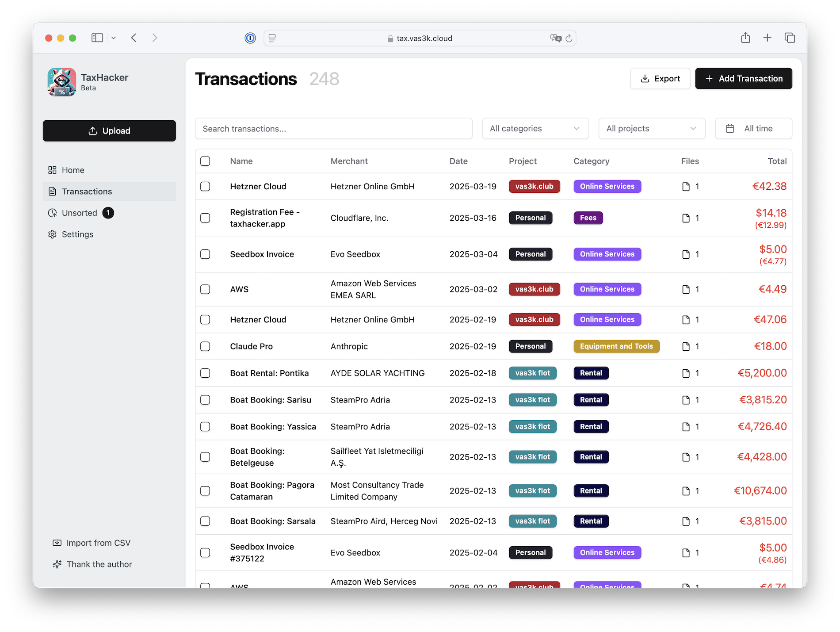Open file icon for AWS 2025-03-02 row
Viewport: 840px width, 632px height.
(x=686, y=289)
